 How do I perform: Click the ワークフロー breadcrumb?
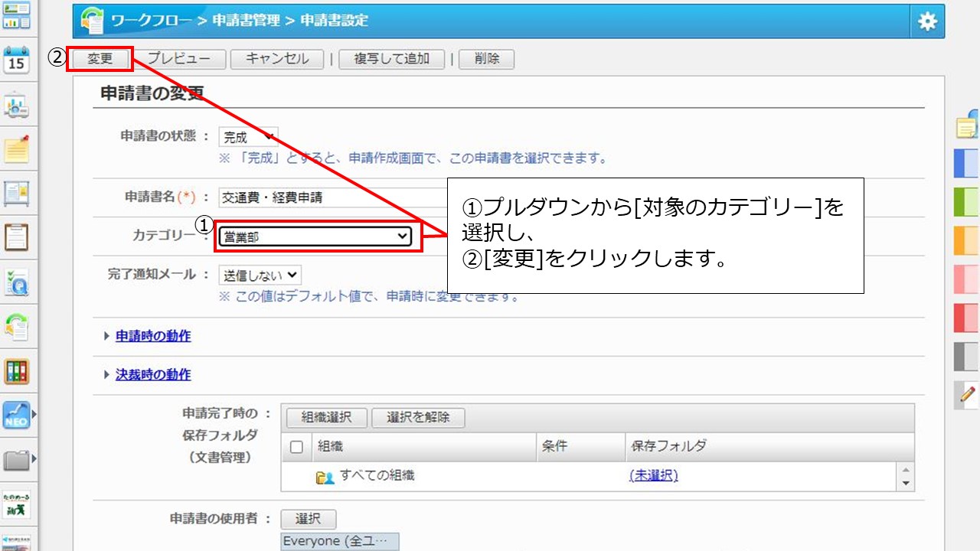152,21
